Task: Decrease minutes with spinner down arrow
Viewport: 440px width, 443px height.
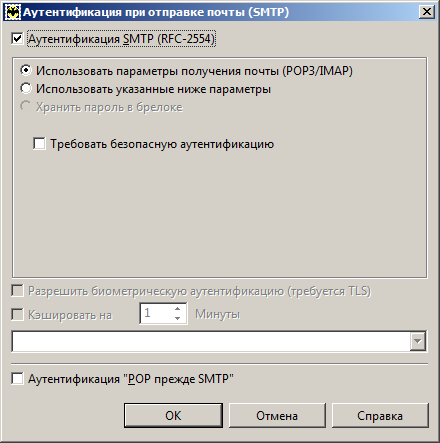Action: pyautogui.click(x=177, y=318)
